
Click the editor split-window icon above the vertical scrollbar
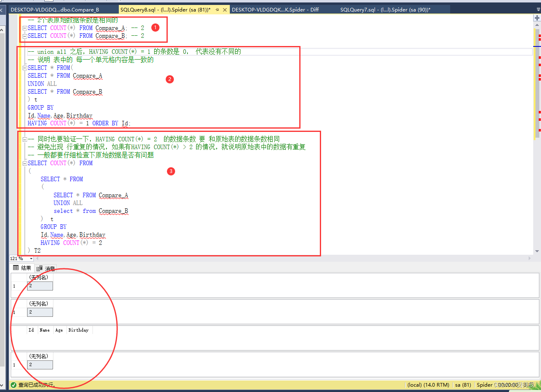[537, 18]
